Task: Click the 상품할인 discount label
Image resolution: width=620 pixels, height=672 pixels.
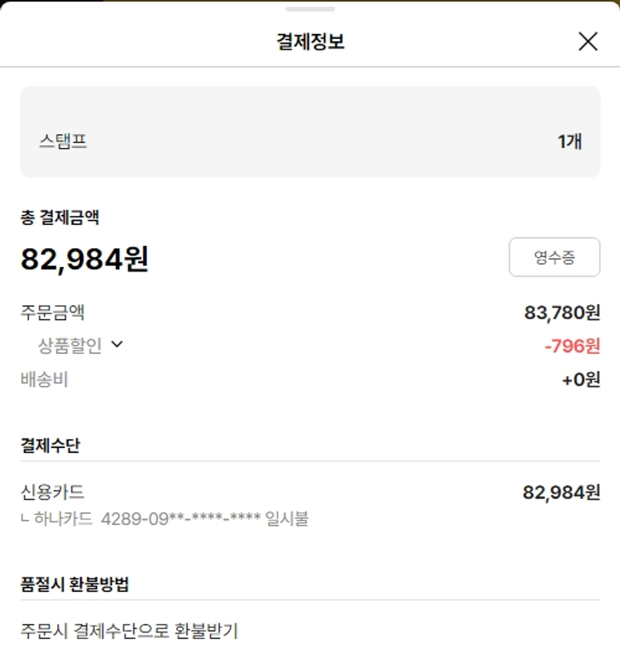Action: click(x=70, y=346)
